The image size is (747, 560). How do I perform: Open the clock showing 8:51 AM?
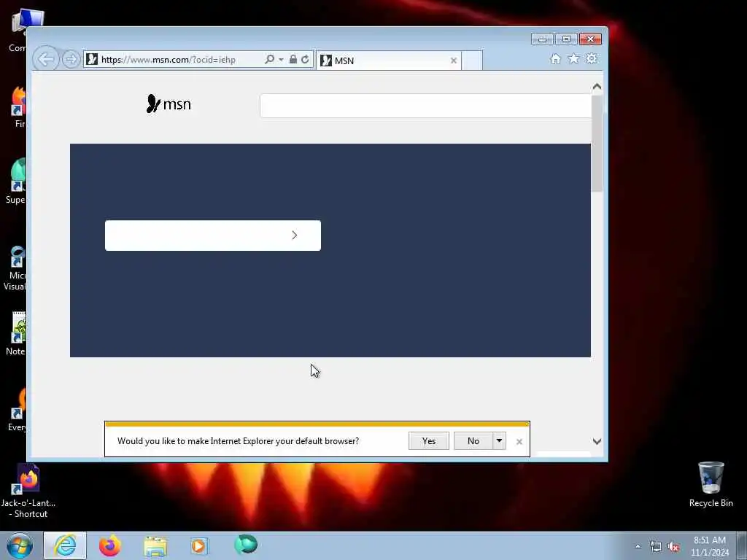click(710, 546)
